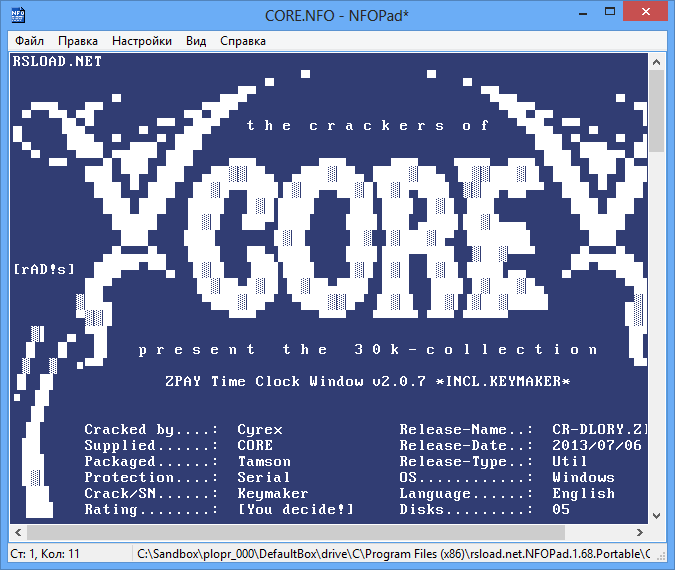Click the horizontal scrollbar thumb

(296, 533)
